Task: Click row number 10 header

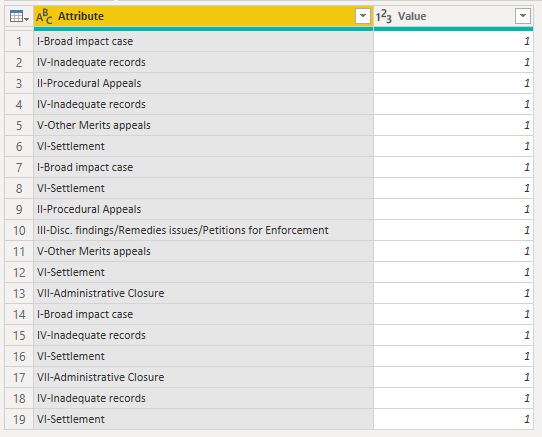Action: pos(19,230)
